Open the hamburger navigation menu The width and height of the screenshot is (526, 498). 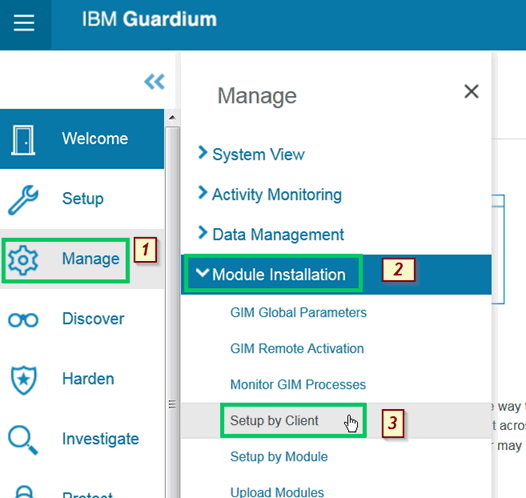pyautogui.click(x=24, y=23)
